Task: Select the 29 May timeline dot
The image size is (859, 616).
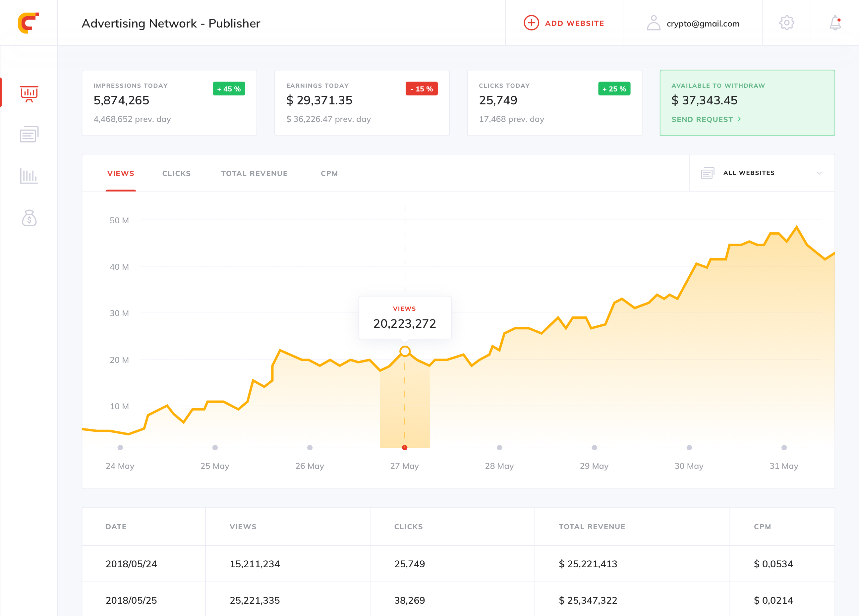Action: 594,448
